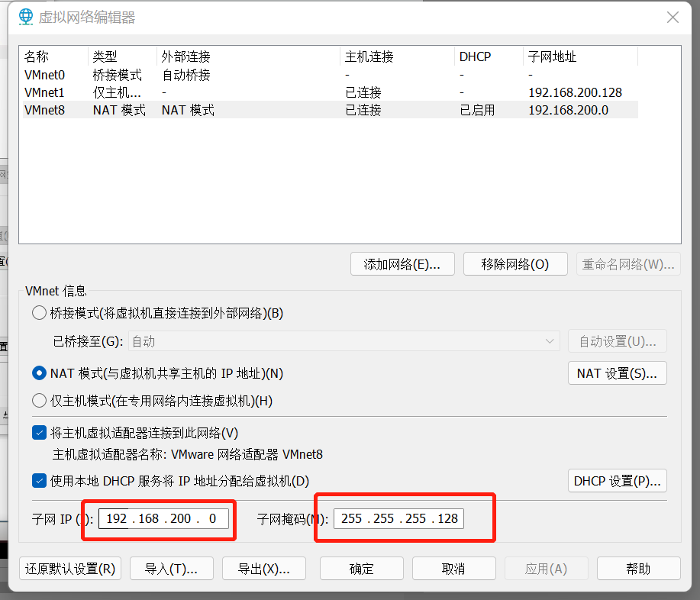Click the 帮助 button
The height and width of the screenshot is (600, 700).
point(638,569)
